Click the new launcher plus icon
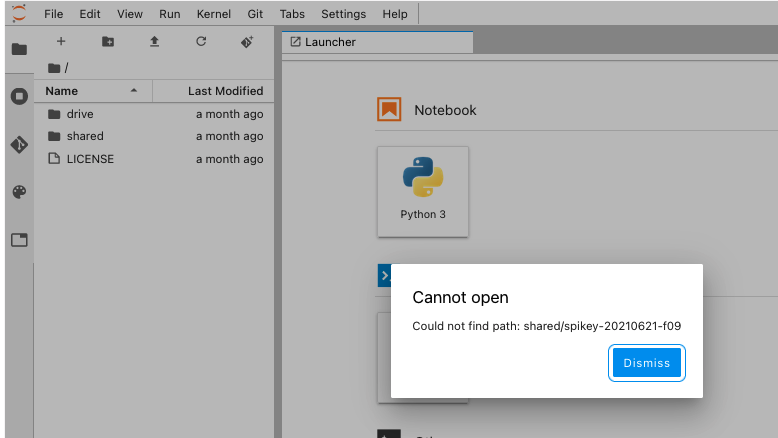Image resolution: width=778 pixels, height=438 pixels. pos(61,42)
